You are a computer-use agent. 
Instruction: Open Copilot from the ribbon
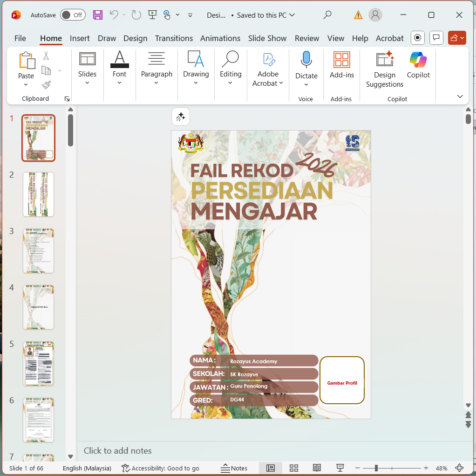pos(418,65)
